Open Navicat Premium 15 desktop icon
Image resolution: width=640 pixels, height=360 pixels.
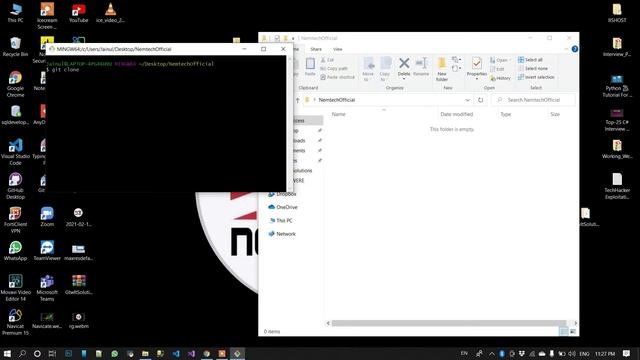tap(15, 322)
